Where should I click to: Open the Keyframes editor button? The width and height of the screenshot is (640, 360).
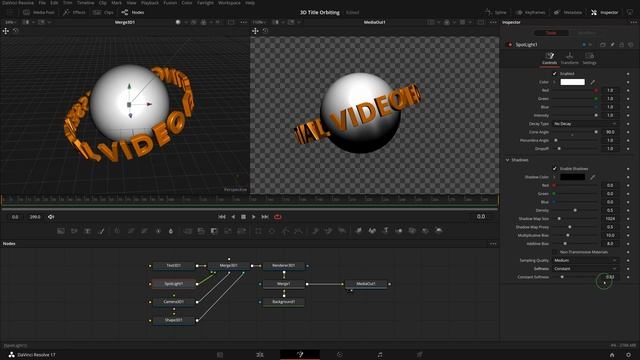pos(530,12)
